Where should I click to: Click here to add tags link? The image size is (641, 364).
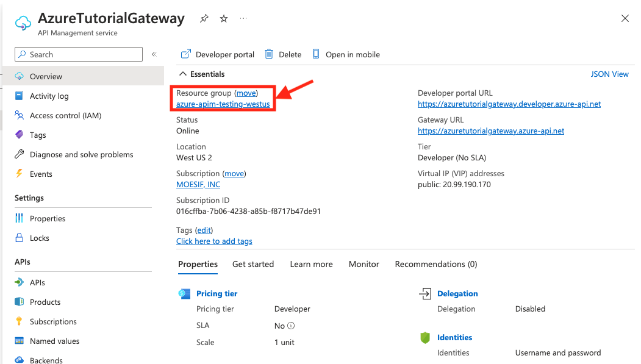click(214, 241)
